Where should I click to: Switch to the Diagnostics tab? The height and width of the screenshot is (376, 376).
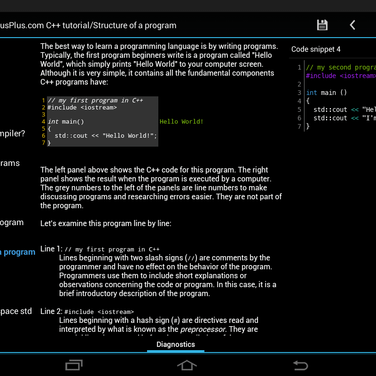(176, 344)
